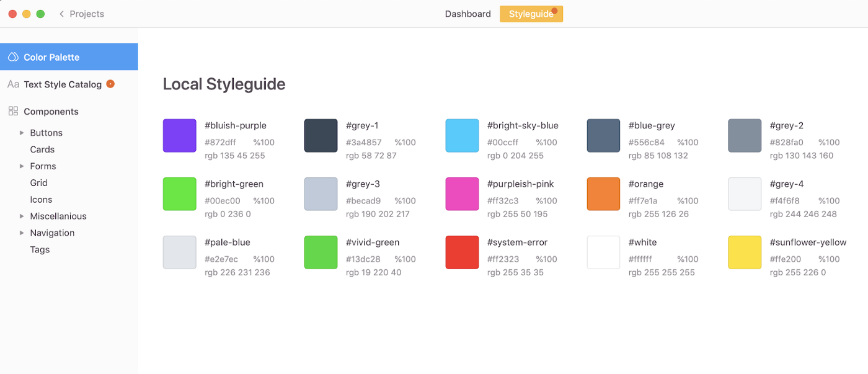Click the system-error red swatch
This screenshot has width=868, height=374.
tap(462, 252)
